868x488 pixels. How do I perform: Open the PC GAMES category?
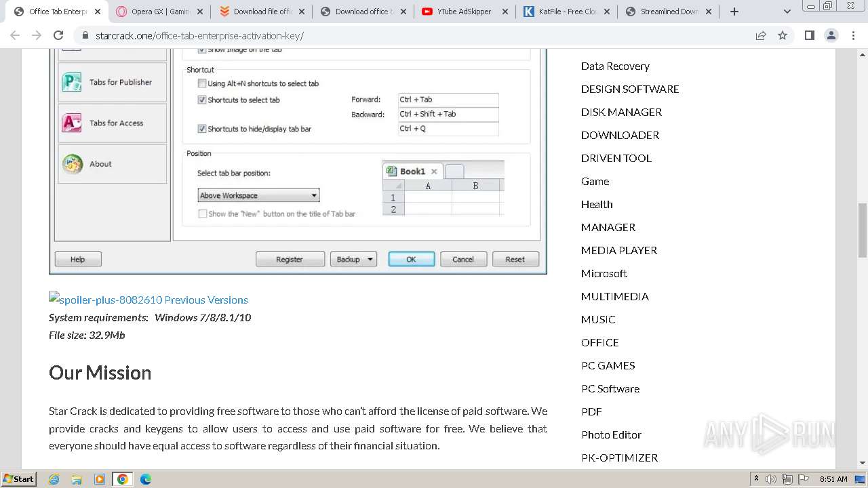tap(608, 365)
